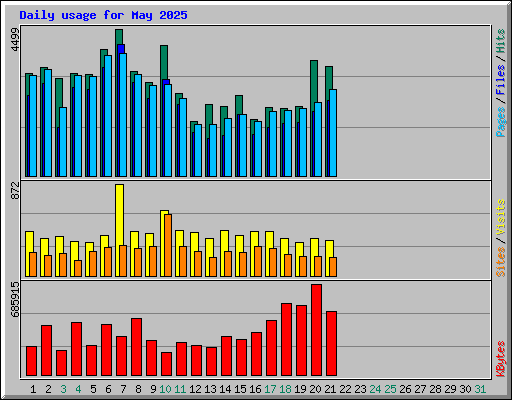Click weekend day 17 axis label
Viewport: 512px width, 400px height.
coord(270,389)
